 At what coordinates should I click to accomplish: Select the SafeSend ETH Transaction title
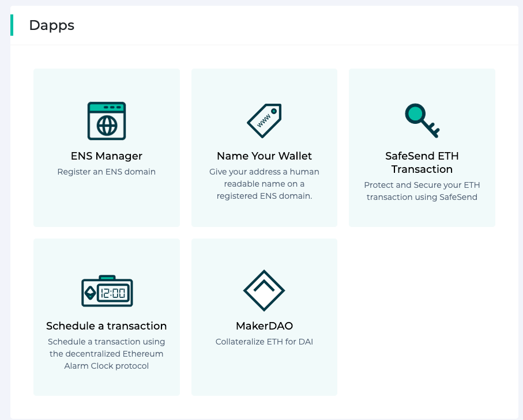point(422,162)
